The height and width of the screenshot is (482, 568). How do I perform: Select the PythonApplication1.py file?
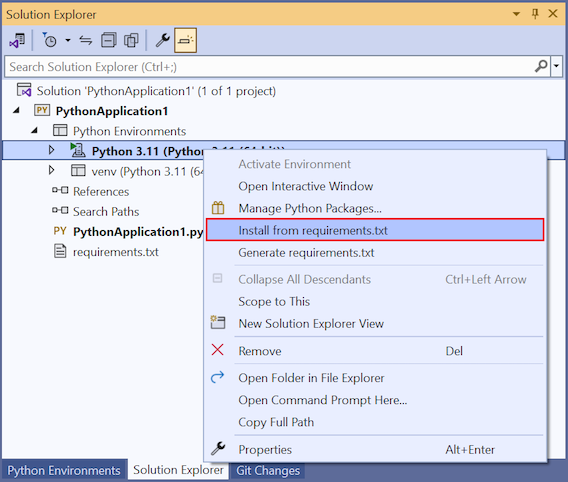tap(138, 232)
